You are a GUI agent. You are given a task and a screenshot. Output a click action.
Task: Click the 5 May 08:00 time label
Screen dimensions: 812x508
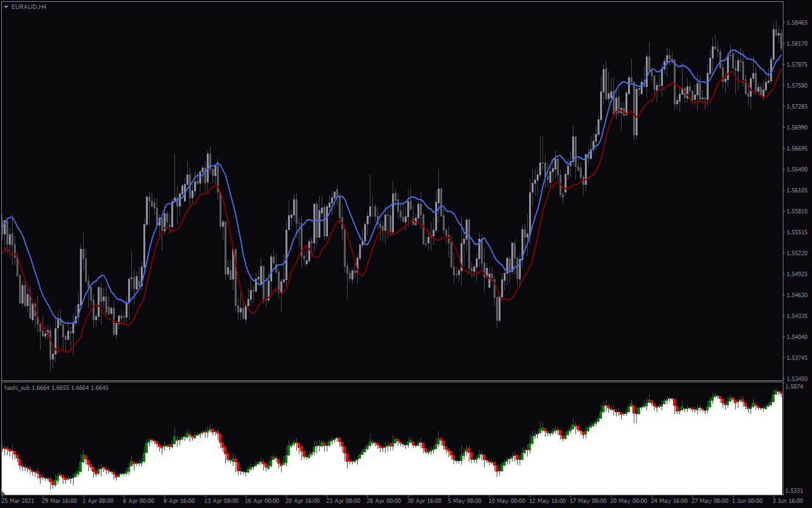465,501
